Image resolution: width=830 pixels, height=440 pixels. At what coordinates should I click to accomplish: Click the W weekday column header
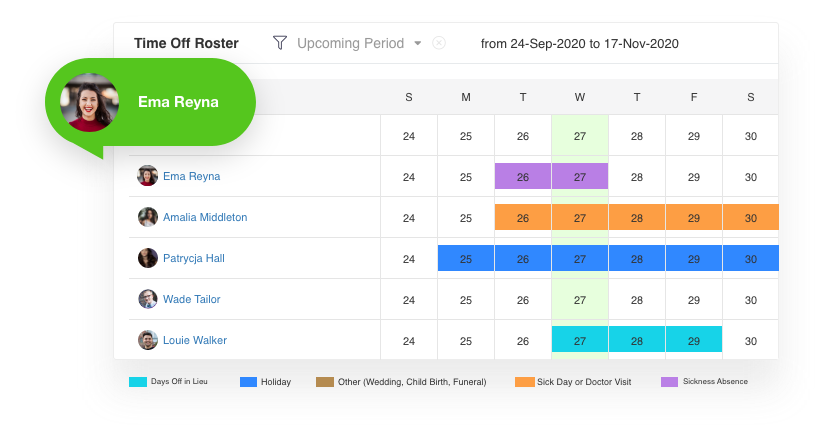(x=580, y=97)
